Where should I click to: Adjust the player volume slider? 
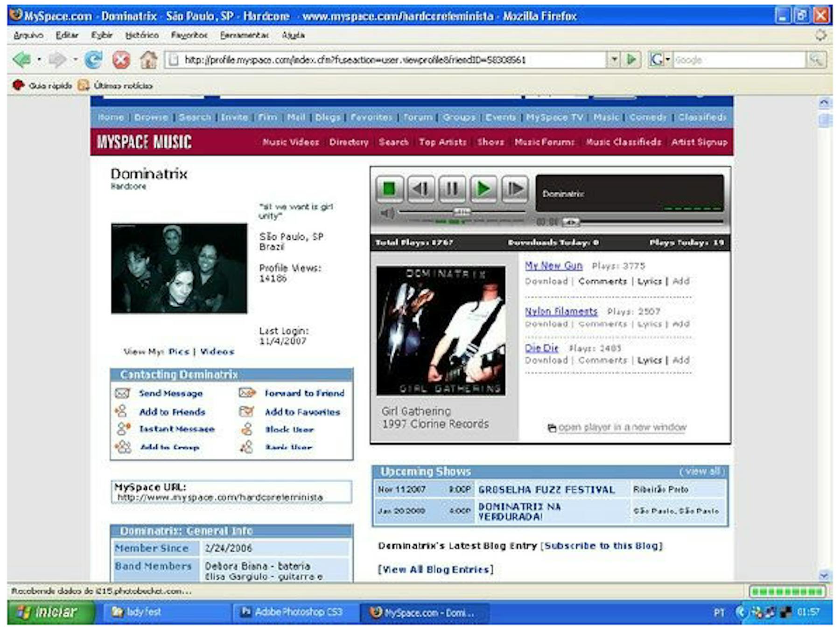click(462, 212)
